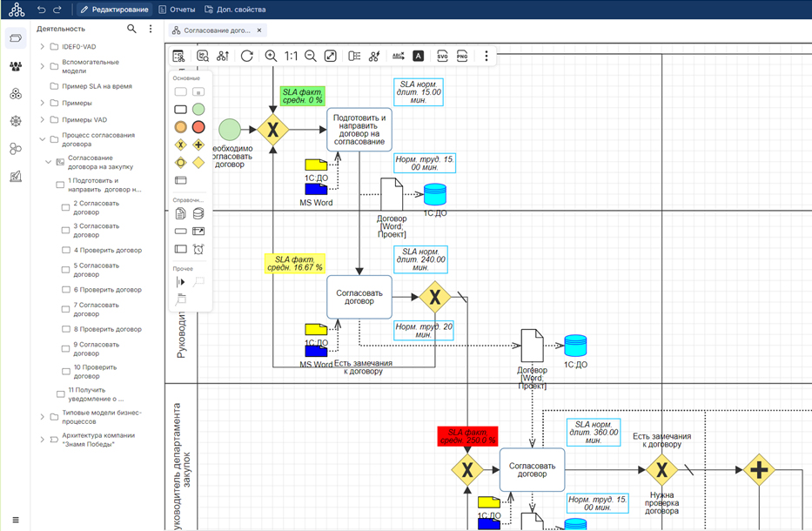Screen dimensions: 812x531
Task: Open Доп. свойства panel
Action: click(x=235, y=10)
